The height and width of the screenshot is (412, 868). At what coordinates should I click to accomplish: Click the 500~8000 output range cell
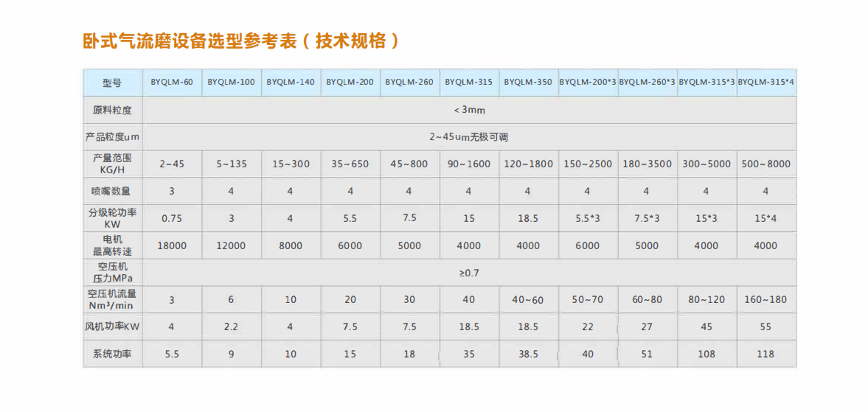pyautogui.click(x=765, y=164)
